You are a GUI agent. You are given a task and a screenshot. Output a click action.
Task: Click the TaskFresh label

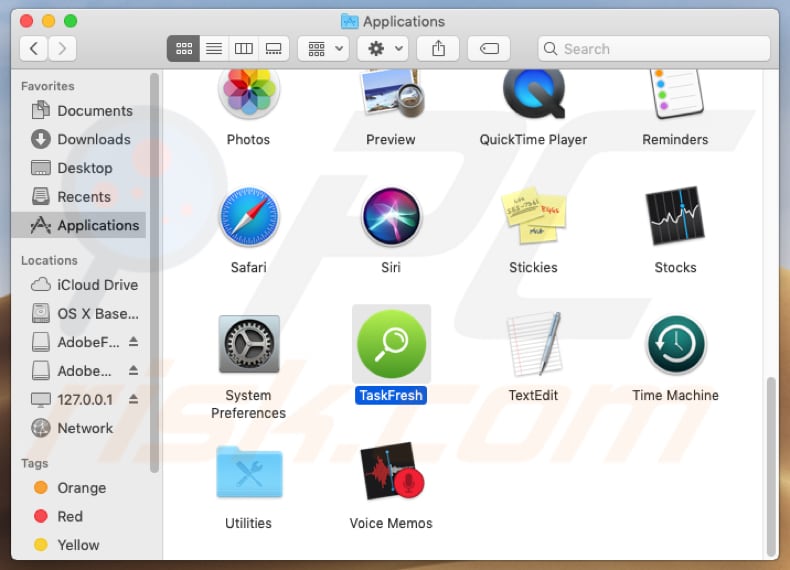click(x=391, y=395)
